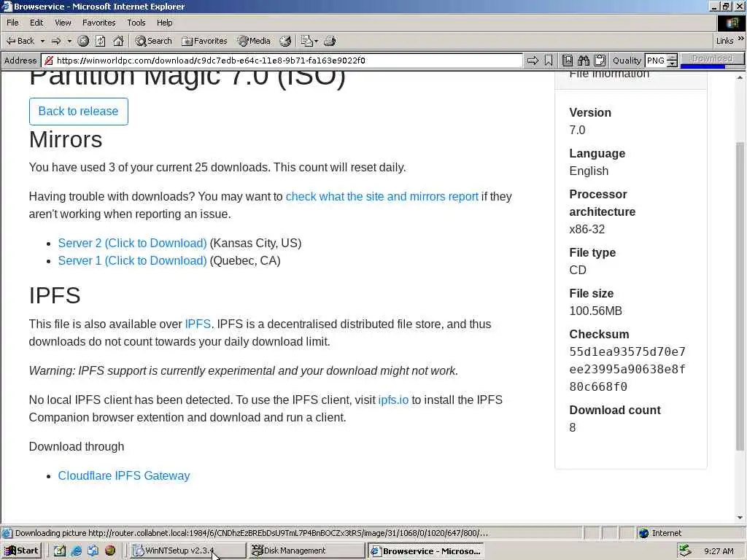Click the file size value 100.56MB

click(595, 311)
